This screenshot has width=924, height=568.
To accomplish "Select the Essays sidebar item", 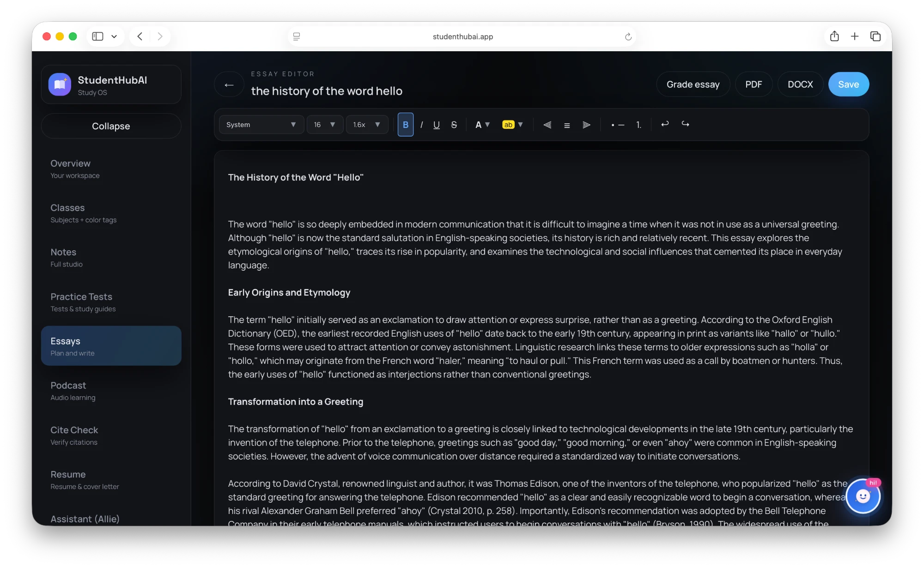I will pos(111,346).
